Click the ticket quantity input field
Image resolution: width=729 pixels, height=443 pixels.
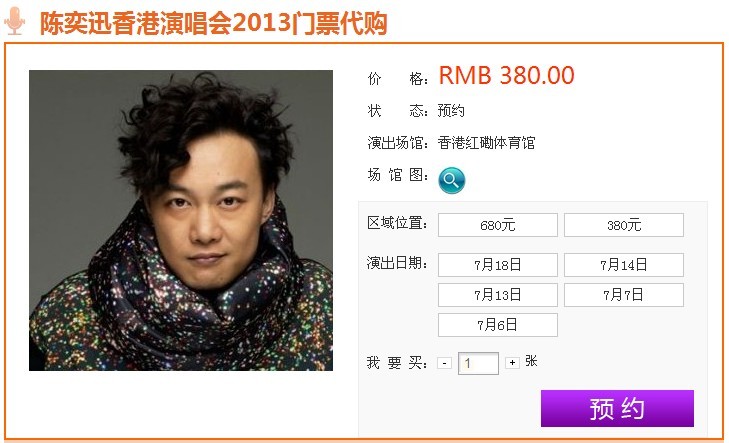tap(478, 363)
